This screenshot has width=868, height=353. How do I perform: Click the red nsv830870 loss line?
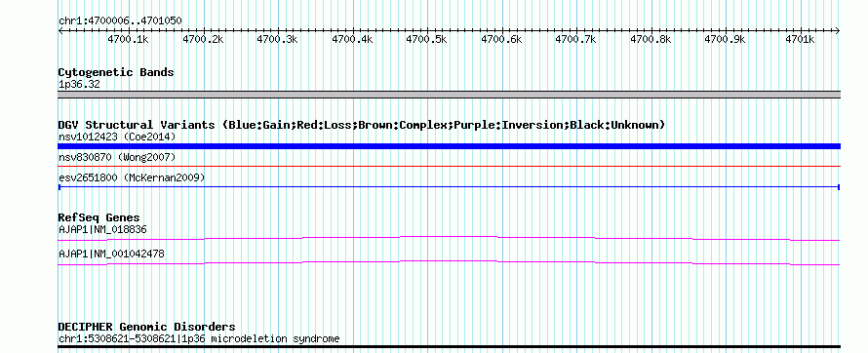tap(450, 166)
